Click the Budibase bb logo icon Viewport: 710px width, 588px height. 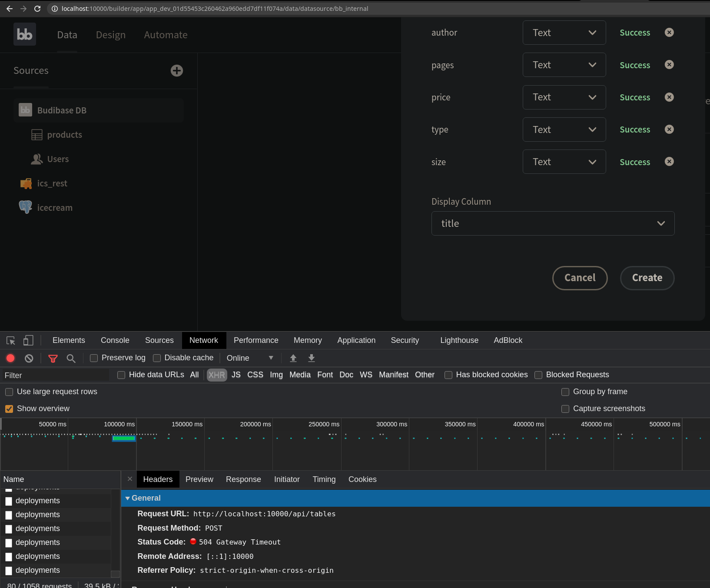(x=25, y=34)
